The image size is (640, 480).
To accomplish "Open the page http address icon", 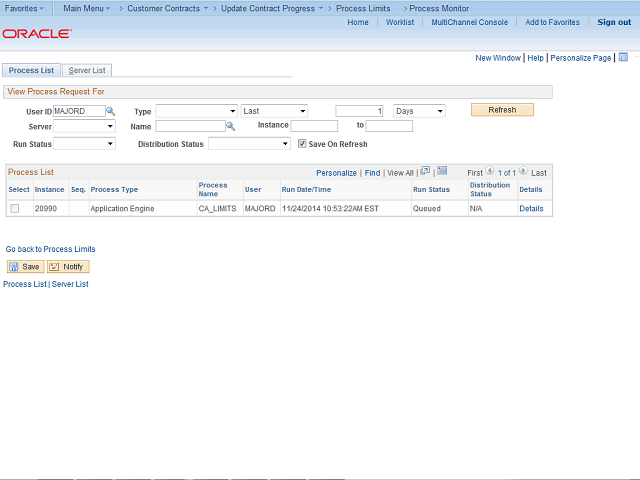I will click(623, 57).
